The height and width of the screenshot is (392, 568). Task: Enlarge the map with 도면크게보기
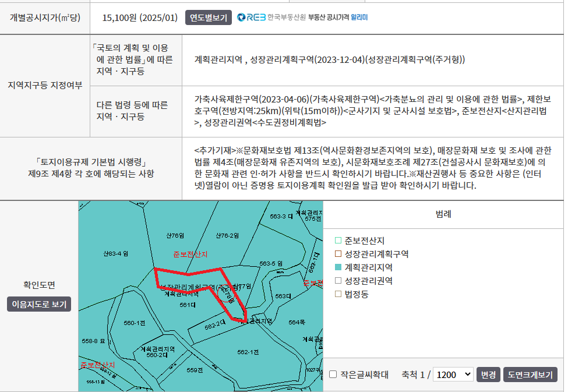click(530, 375)
